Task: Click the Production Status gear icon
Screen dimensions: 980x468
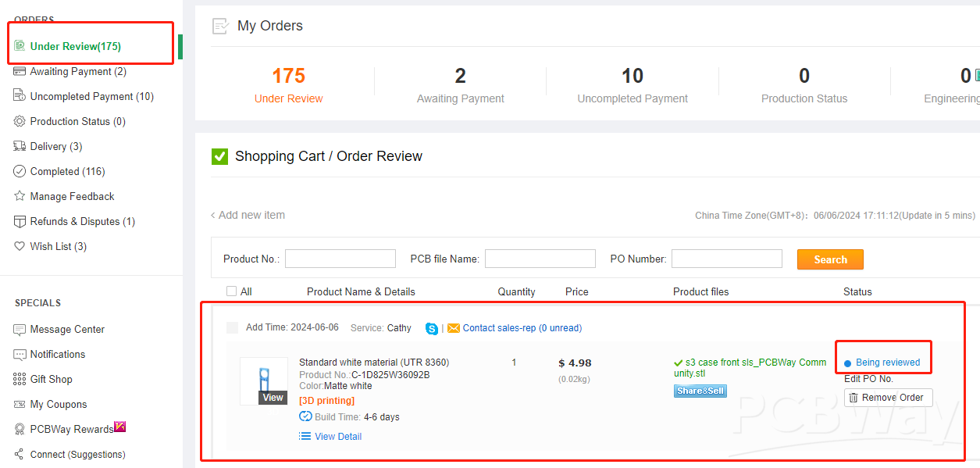Action: coord(20,121)
